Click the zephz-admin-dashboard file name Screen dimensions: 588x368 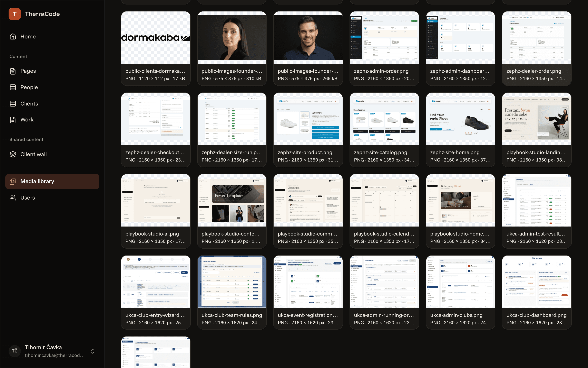pyautogui.click(x=460, y=71)
